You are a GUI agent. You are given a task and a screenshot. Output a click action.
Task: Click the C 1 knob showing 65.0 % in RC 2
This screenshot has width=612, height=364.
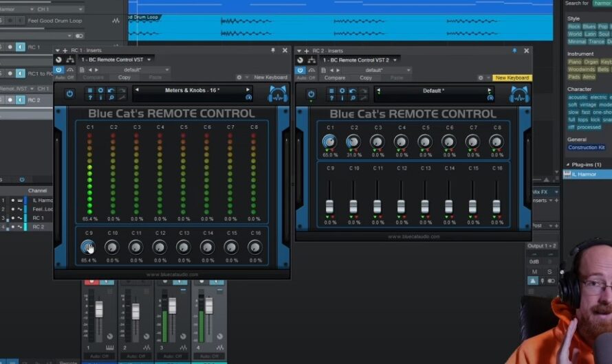coord(330,141)
